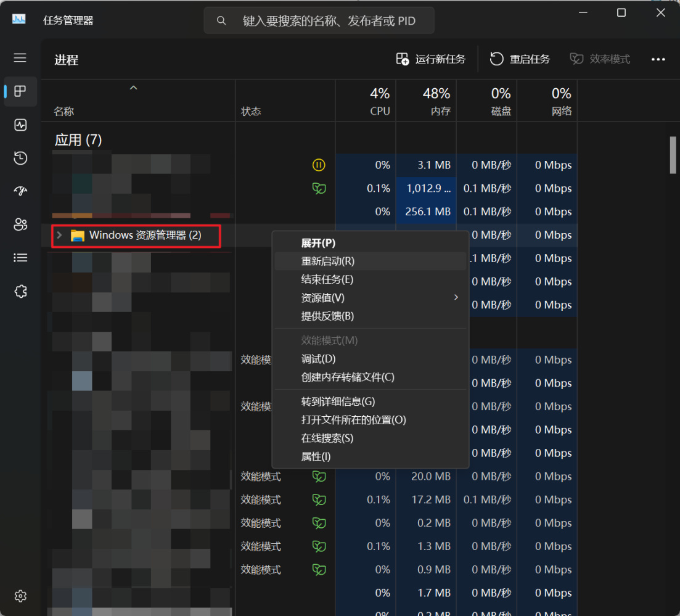Sort by the 磁盘 0% column header
The width and height of the screenshot is (680, 616).
[486, 101]
